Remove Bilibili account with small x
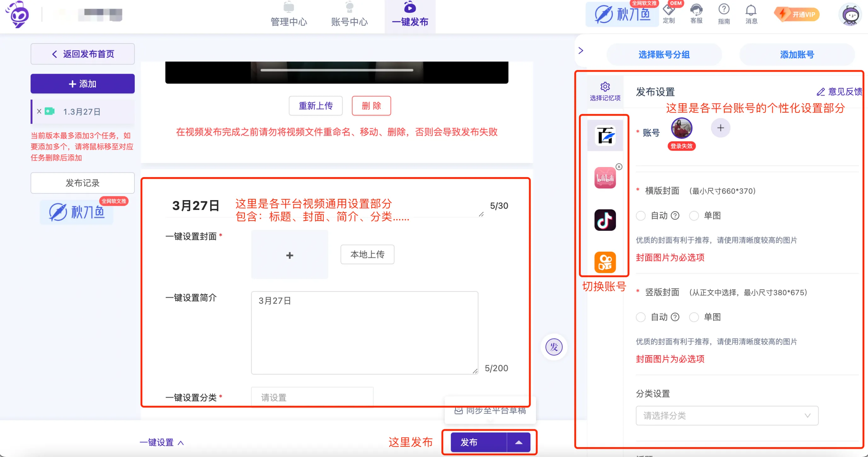This screenshot has width=868, height=457. point(619,167)
